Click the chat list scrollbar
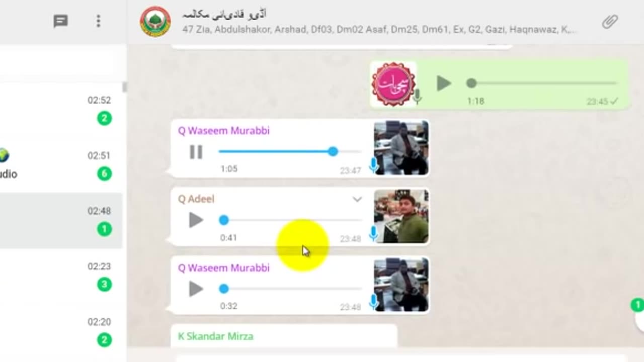Image resolution: width=644 pixels, height=362 pixels. tap(124, 87)
